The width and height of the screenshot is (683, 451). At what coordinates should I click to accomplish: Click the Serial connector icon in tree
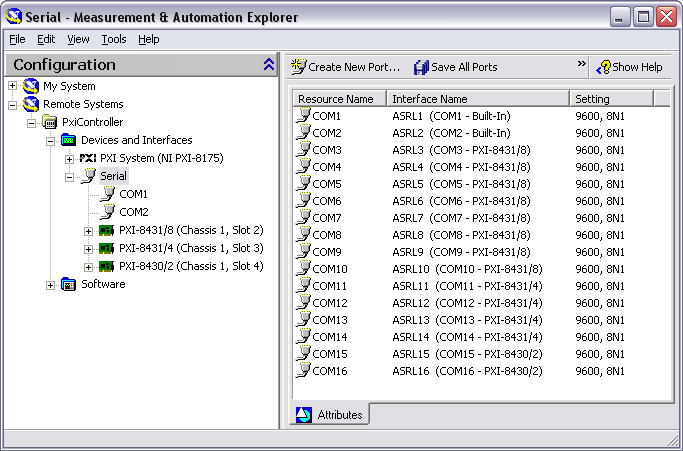tap(88, 176)
